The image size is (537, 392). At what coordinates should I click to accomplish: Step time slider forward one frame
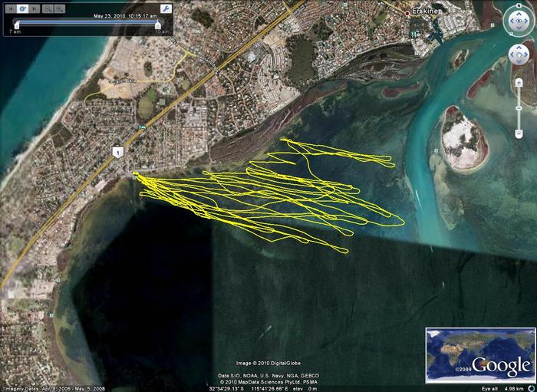(34, 8)
